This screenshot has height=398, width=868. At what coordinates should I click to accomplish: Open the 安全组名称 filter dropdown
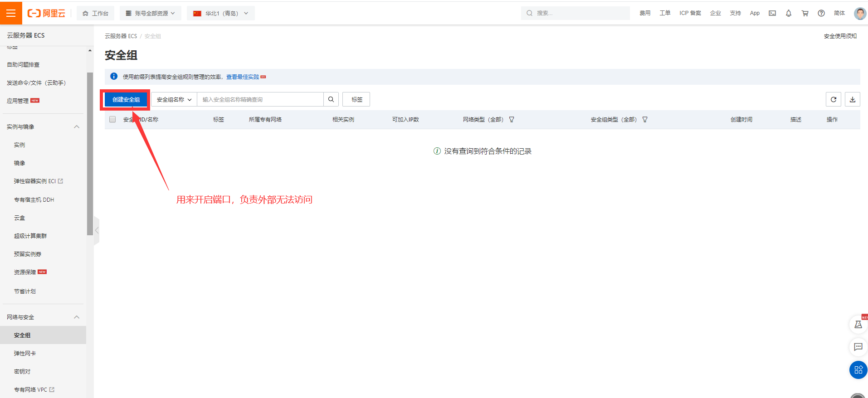[x=174, y=99]
